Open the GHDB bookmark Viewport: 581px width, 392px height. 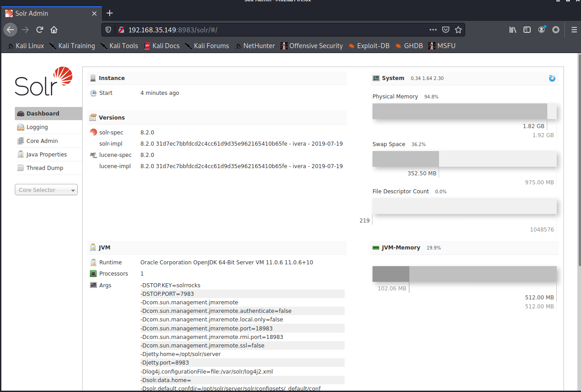tap(409, 46)
